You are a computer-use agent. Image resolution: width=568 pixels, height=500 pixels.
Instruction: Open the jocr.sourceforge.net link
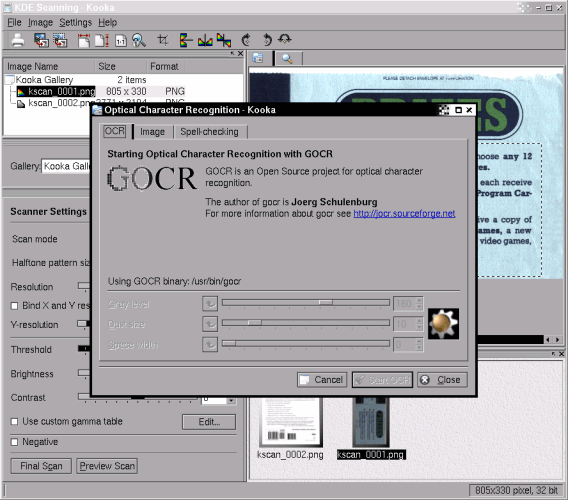(404, 213)
